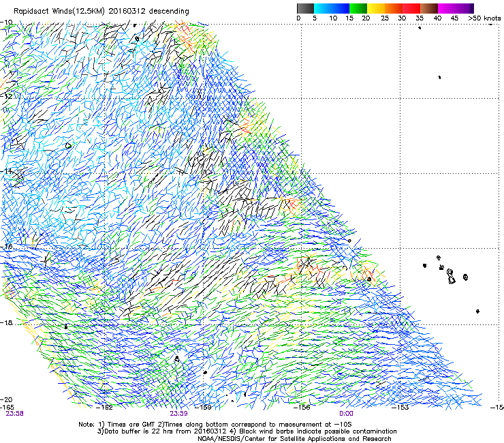
Task: Click the '-165' longitude label
Action: tap(7, 408)
